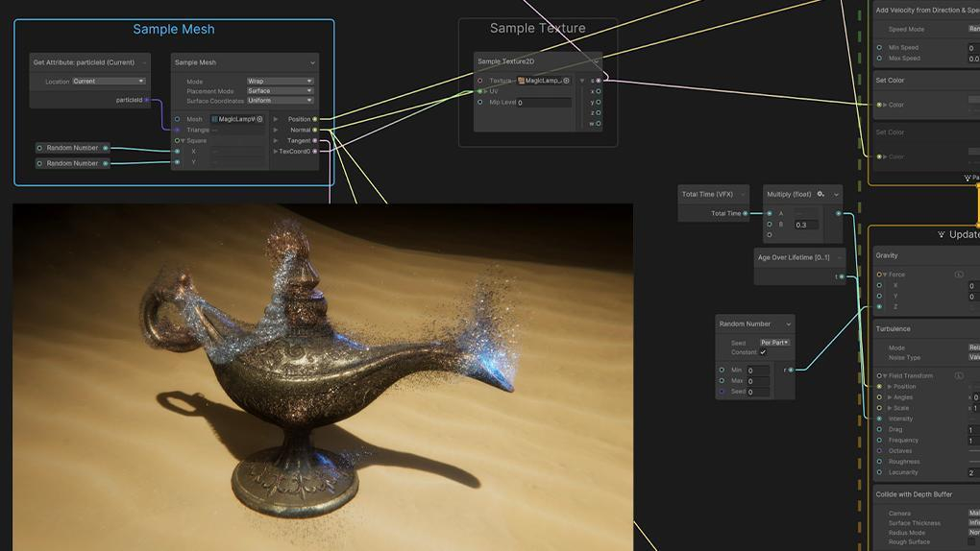This screenshot has height=551, width=980.
Task: Collapse the Sample Mesh node with chevron
Action: (x=312, y=62)
